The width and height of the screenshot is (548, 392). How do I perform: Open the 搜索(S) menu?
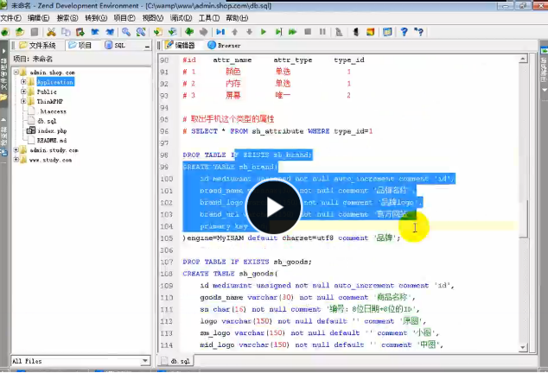point(67,18)
